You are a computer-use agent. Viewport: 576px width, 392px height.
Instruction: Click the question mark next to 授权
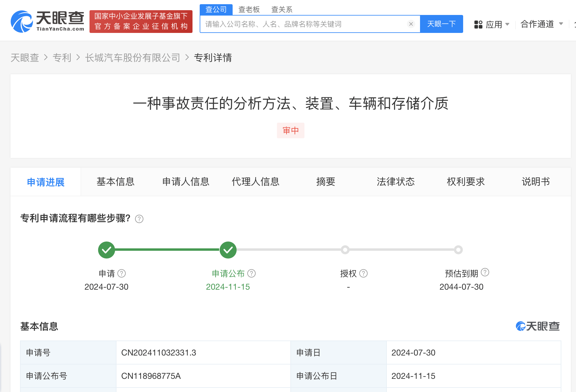(x=363, y=274)
